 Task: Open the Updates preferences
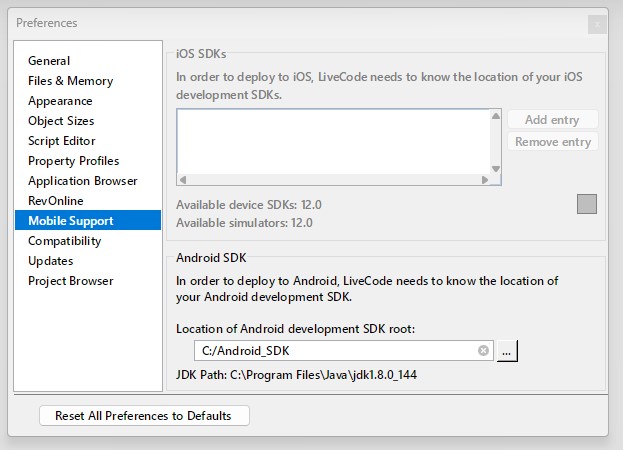point(50,261)
